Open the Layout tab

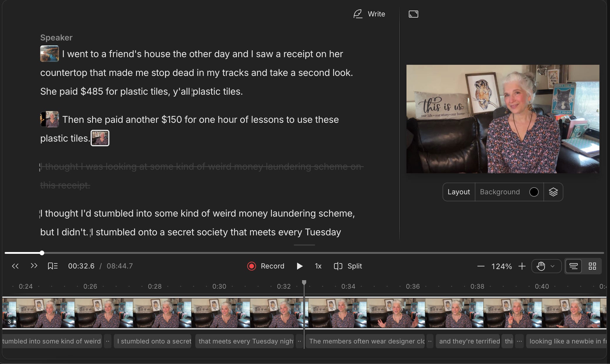(459, 192)
